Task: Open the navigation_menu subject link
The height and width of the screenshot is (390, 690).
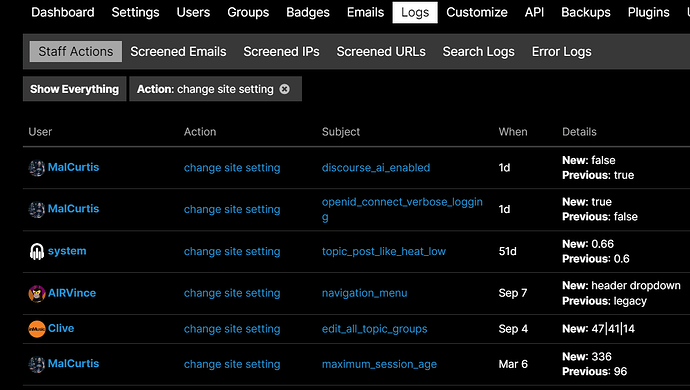Action: [x=364, y=293]
